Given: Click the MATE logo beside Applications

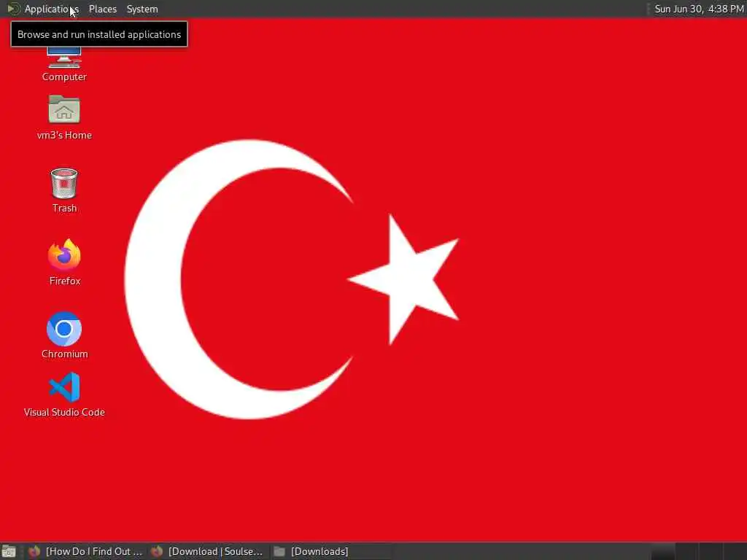Looking at the screenshot, I should click(x=13, y=9).
